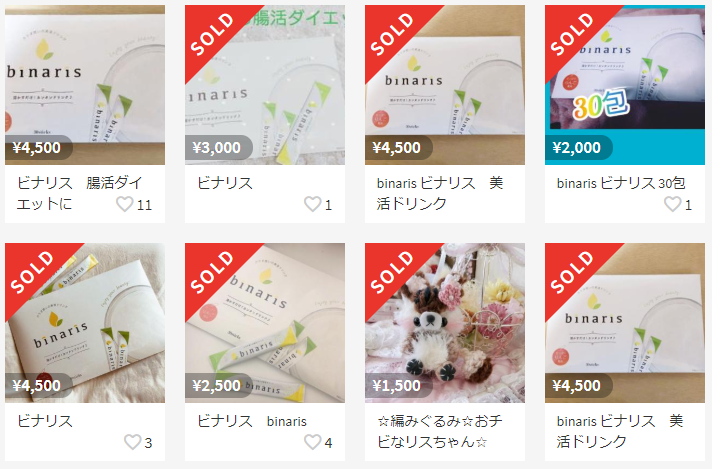Open the binaris ビナリス 30包 title link

point(621,183)
